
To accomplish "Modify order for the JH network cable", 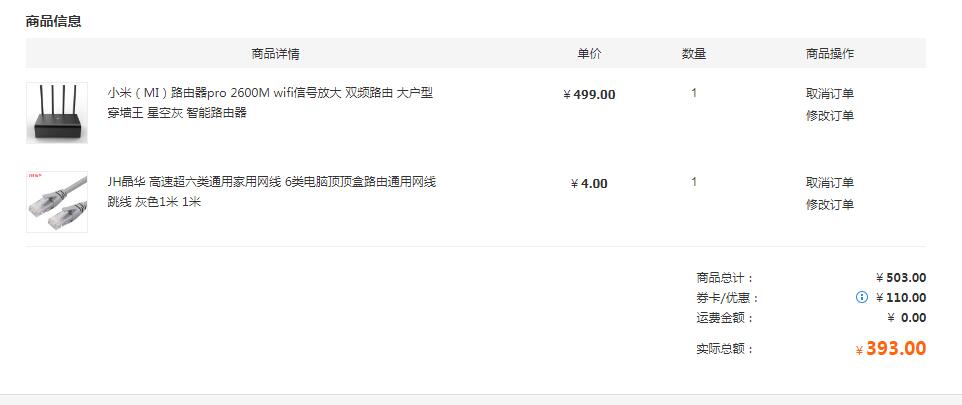I will [x=829, y=204].
